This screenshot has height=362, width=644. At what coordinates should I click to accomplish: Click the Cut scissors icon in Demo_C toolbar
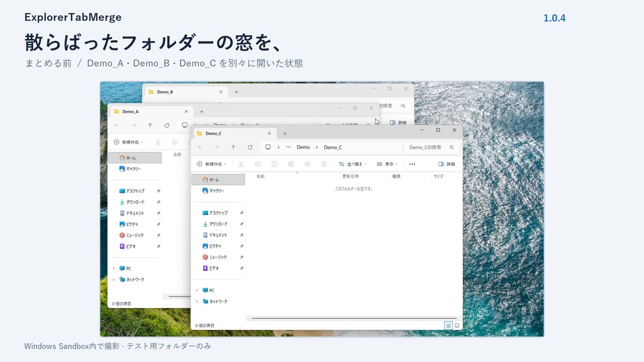click(241, 164)
